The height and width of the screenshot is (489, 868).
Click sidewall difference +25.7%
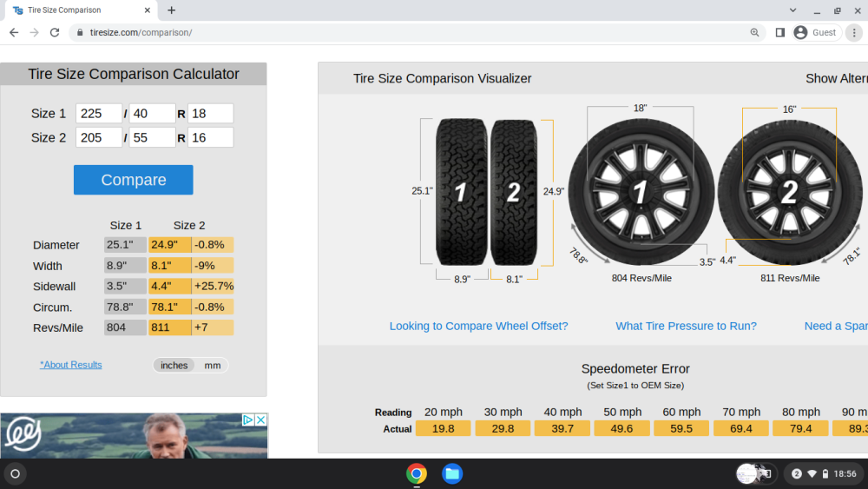(214, 287)
